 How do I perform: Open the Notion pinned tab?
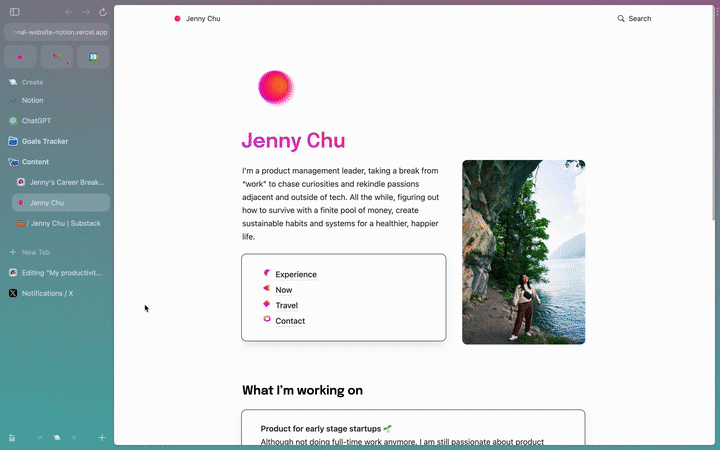(x=57, y=100)
